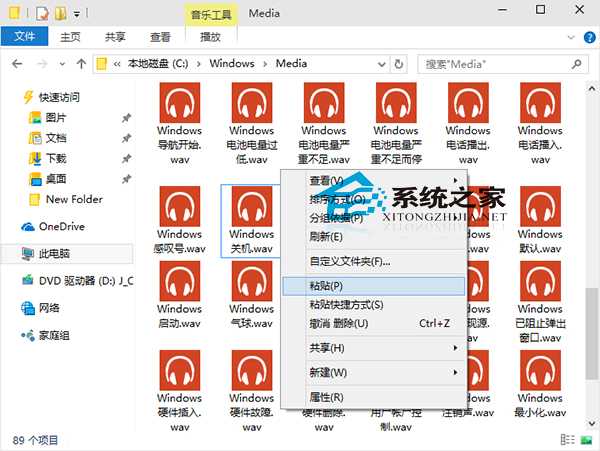Click the pin icon next to 图片
Image resolution: width=600 pixels, height=451 pixels.
coord(126,118)
